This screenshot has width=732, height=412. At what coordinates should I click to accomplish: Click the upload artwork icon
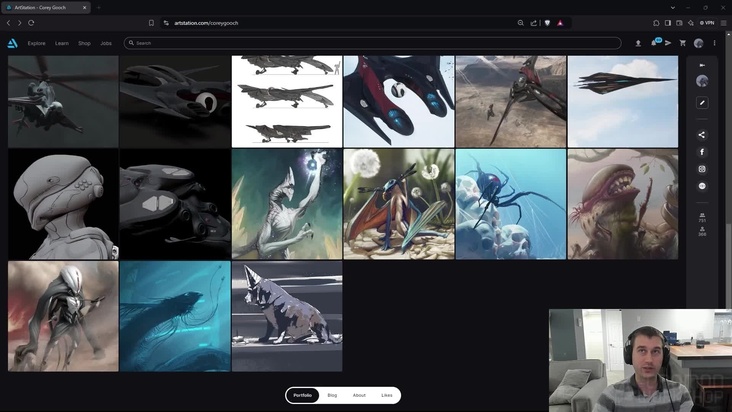[638, 43]
